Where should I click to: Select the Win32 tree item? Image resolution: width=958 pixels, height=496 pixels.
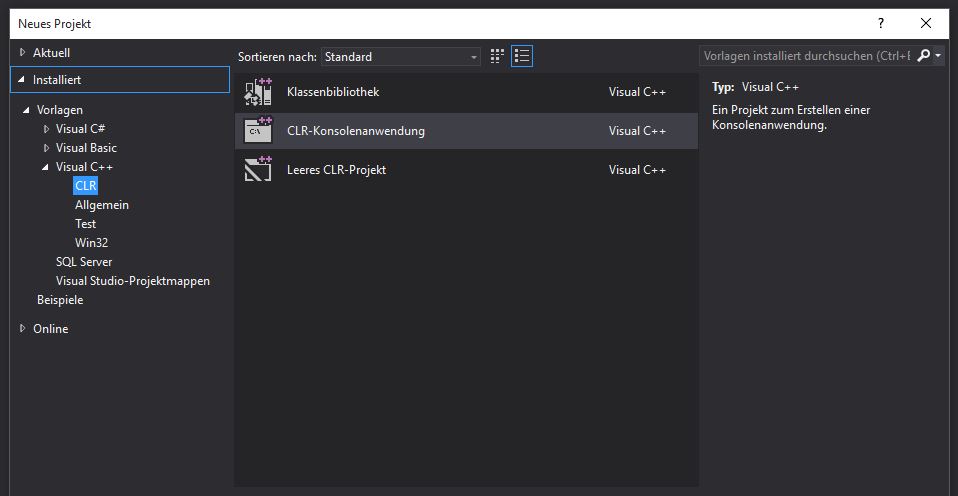pos(92,243)
